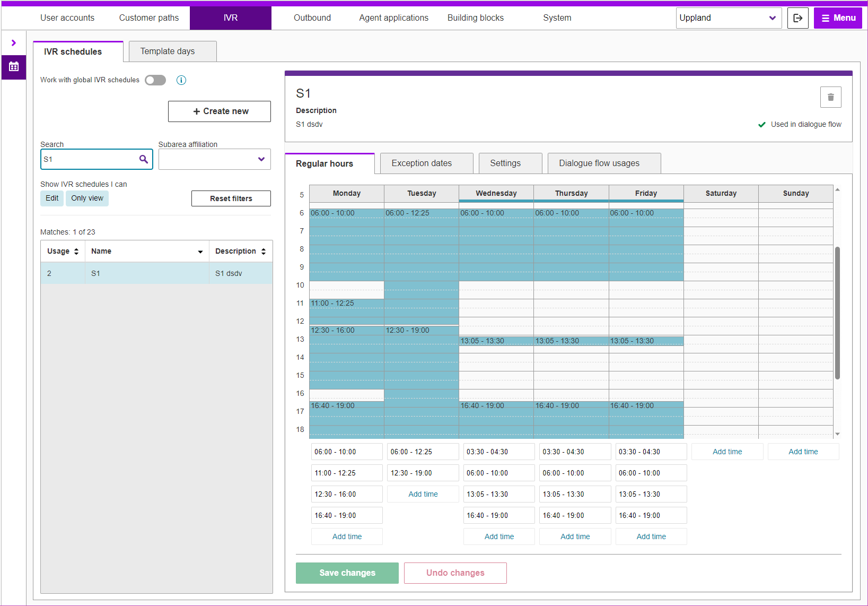
Task: Open the Name column dropdown arrow
Action: point(200,252)
